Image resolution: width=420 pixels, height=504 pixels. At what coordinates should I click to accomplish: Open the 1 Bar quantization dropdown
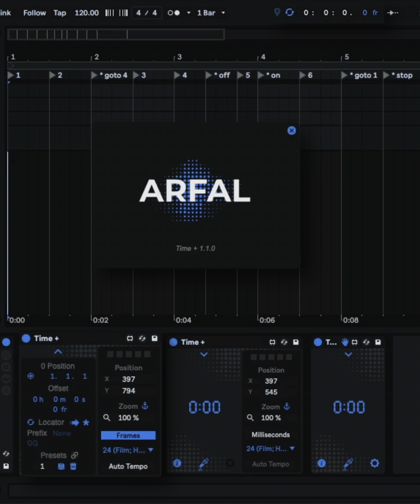point(210,13)
